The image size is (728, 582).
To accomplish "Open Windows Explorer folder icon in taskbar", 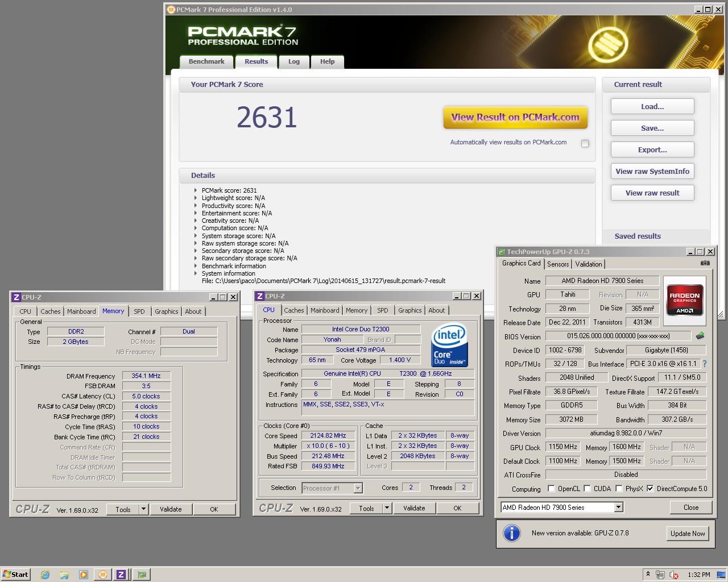I will point(64,575).
